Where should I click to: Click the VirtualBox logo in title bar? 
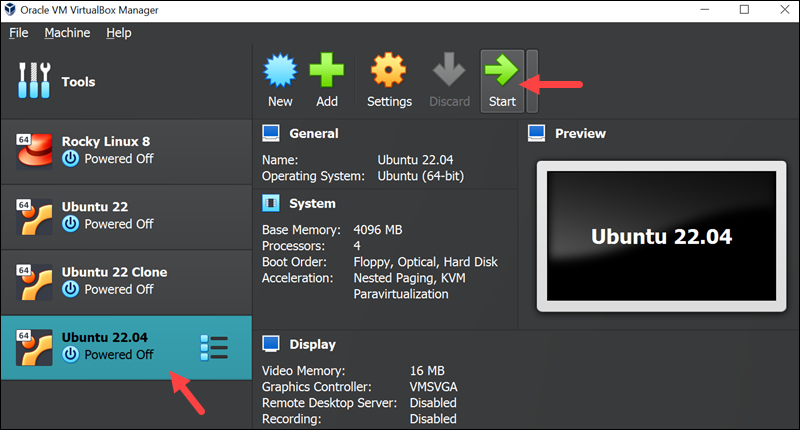pos(10,10)
